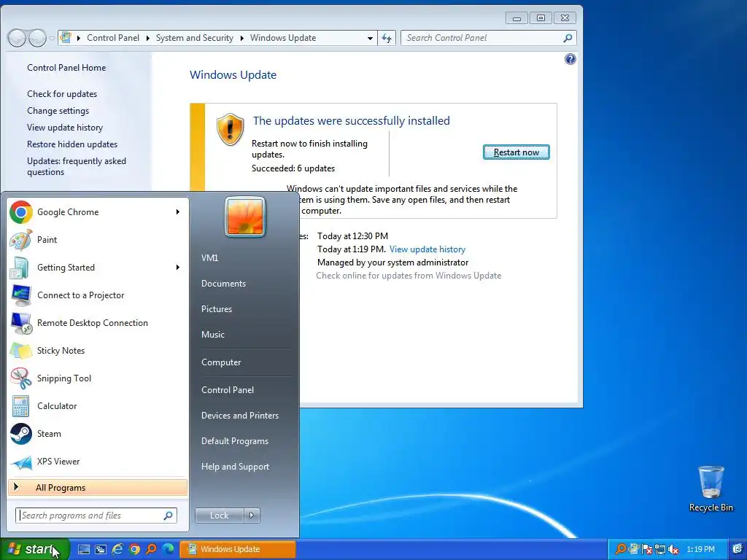Click the network tray icon
Image resolution: width=747 pixels, height=560 pixels.
[x=659, y=549]
